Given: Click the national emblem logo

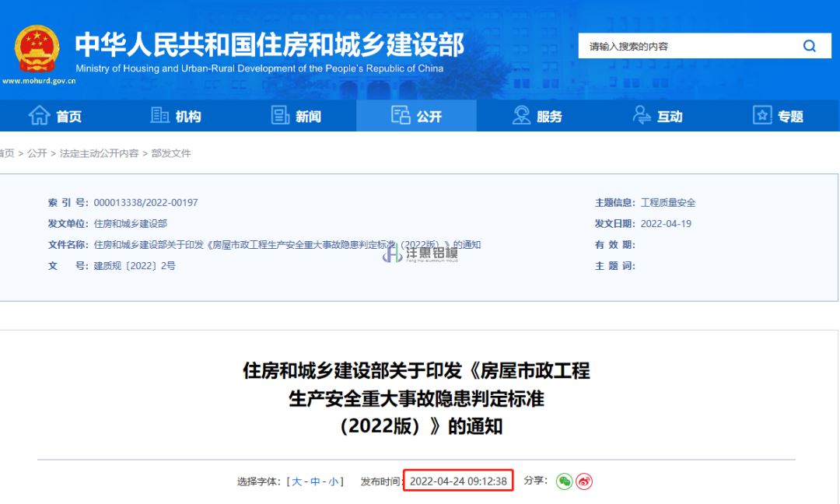Looking at the screenshot, I should click(37, 48).
